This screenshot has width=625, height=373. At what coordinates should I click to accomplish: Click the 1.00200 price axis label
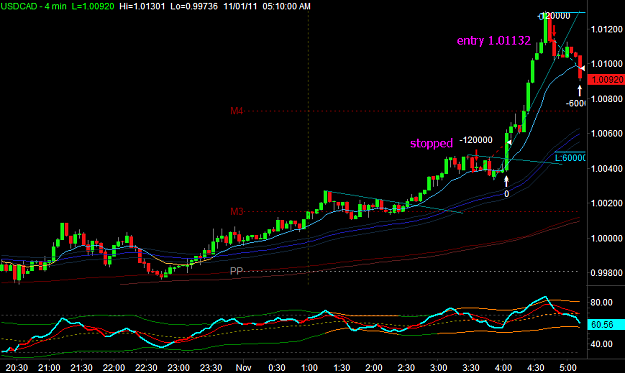point(606,203)
